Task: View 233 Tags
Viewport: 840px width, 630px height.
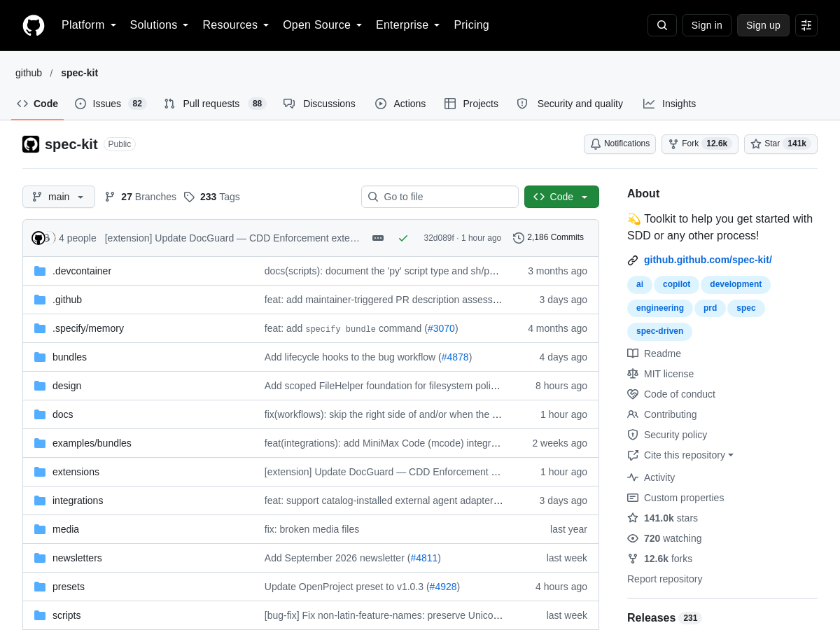Action: coord(212,197)
